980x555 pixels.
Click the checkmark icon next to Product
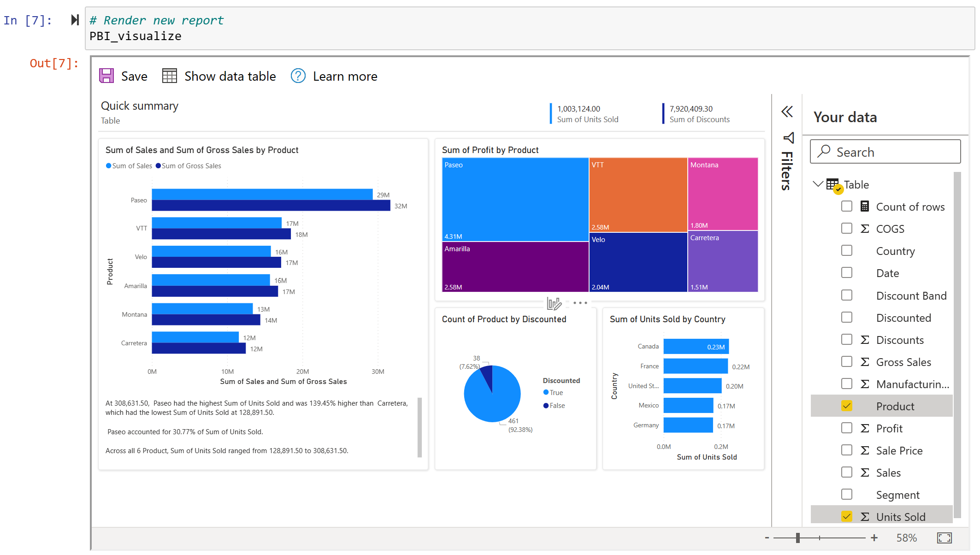(x=847, y=406)
